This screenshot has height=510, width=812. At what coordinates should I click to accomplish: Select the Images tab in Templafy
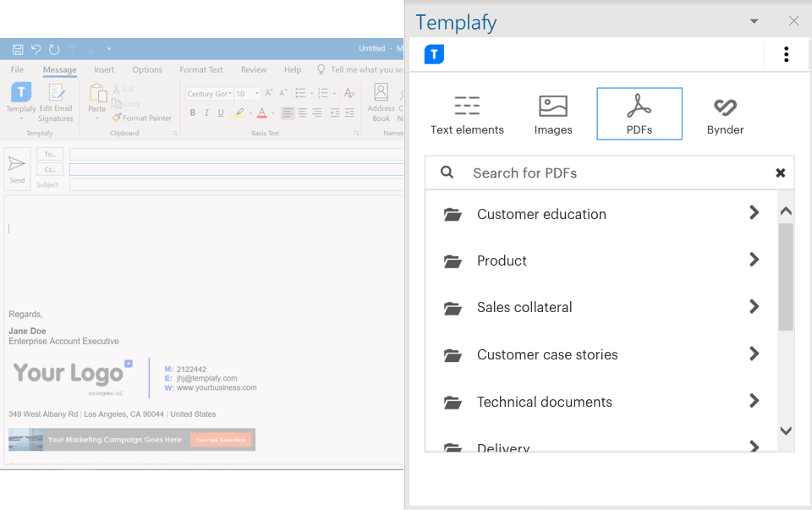coord(553,114)
